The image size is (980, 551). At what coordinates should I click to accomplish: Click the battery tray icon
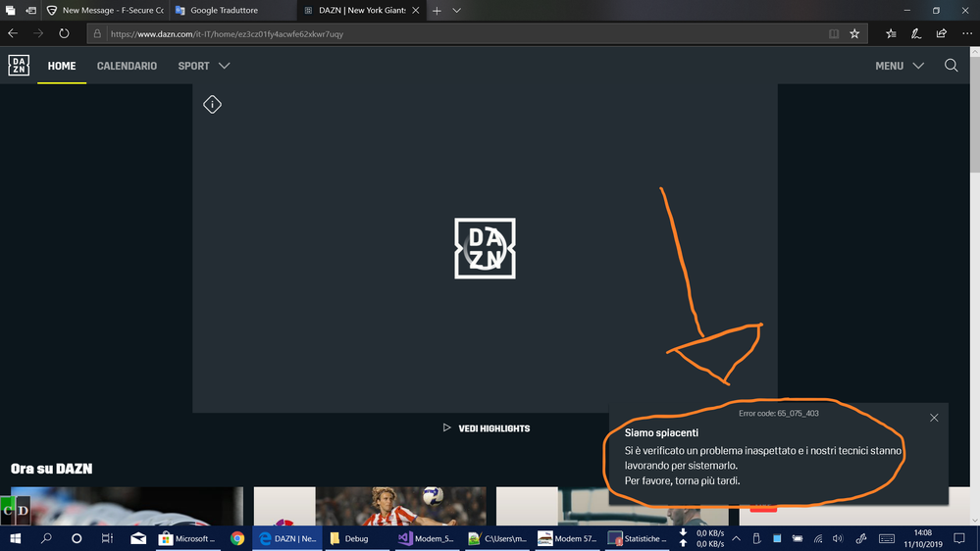pyautogui.click(x=798, y=538)
